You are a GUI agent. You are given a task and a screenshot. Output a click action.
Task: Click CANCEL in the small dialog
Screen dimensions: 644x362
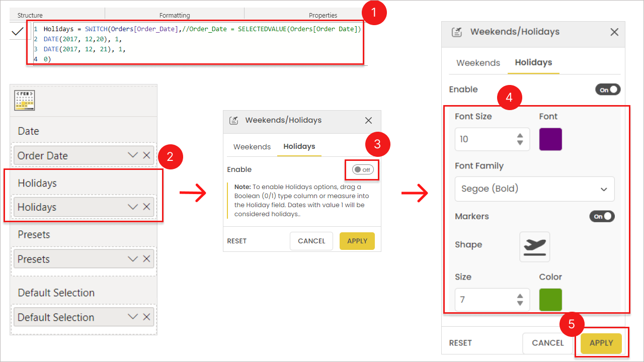click(311, 241)
